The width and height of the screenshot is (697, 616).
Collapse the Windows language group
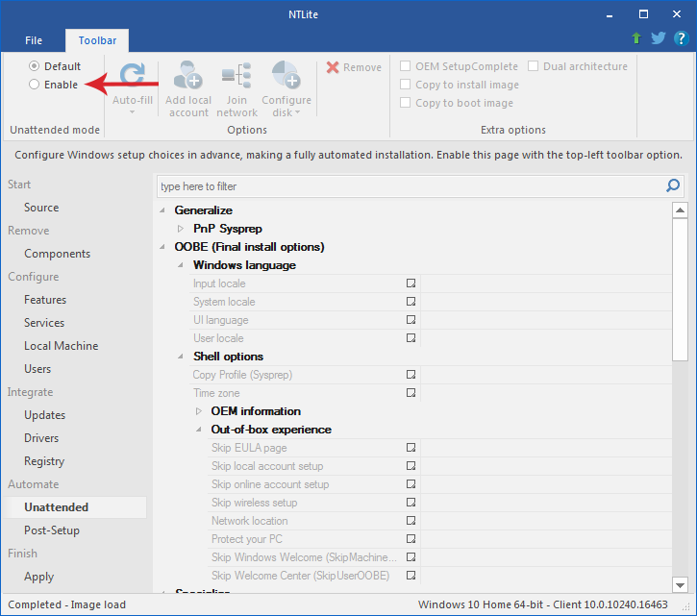(181, 265)
